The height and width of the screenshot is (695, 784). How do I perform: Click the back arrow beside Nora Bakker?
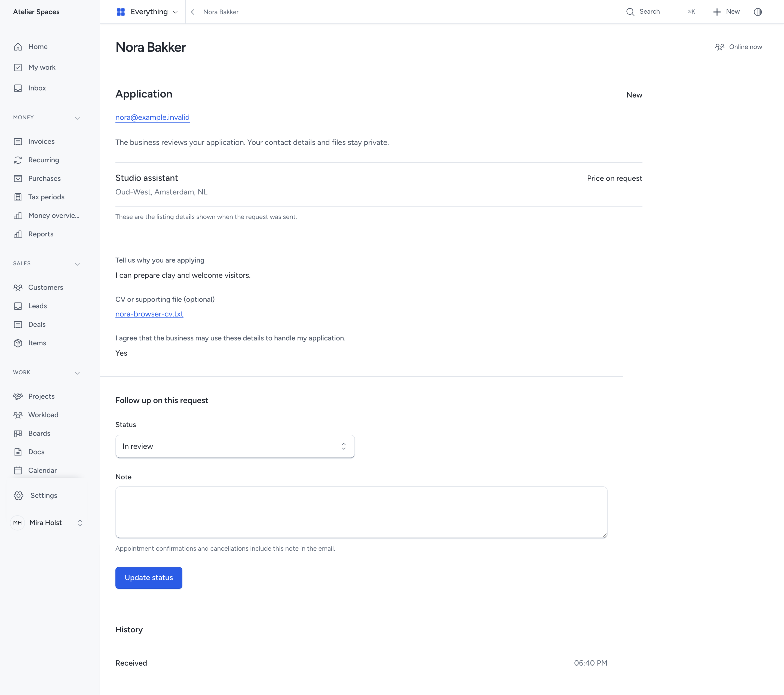194,12
